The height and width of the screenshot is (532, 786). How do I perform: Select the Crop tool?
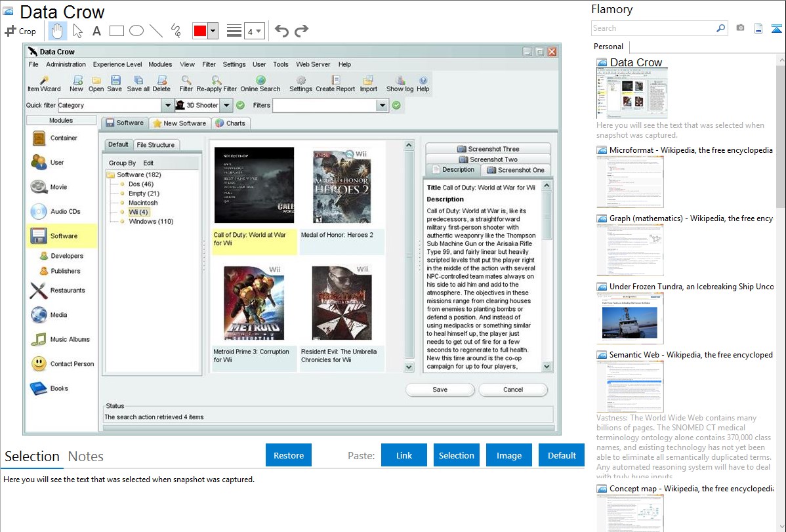[x=20, y=31]
